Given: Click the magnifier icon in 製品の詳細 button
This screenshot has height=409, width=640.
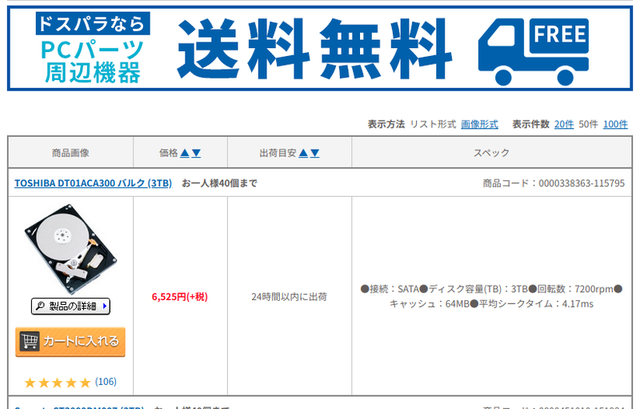Looking at the screenshot, I should point(40,306).
